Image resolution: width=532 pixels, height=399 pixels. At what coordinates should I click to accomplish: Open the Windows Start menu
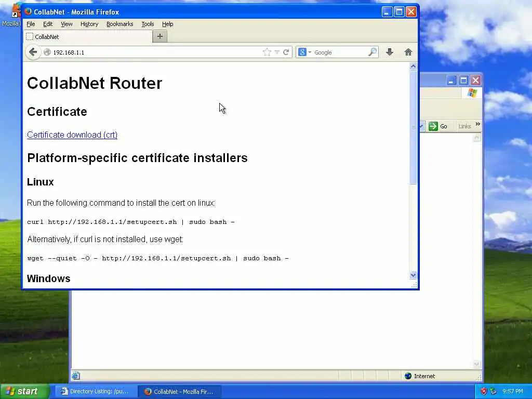point(25,391)
